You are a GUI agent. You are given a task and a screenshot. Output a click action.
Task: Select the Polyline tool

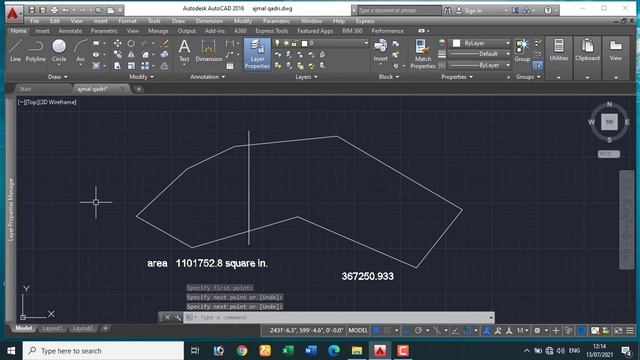[36, 51]
